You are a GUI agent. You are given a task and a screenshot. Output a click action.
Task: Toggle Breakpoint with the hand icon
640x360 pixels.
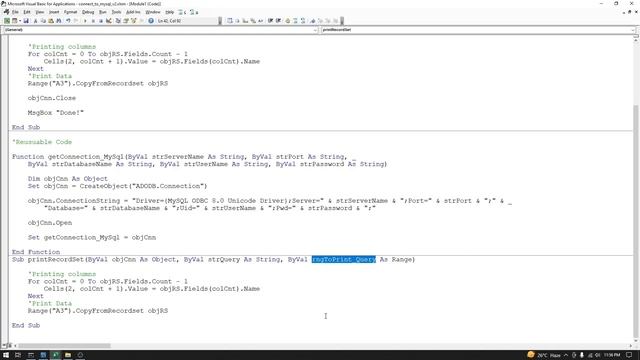(287, 21)
